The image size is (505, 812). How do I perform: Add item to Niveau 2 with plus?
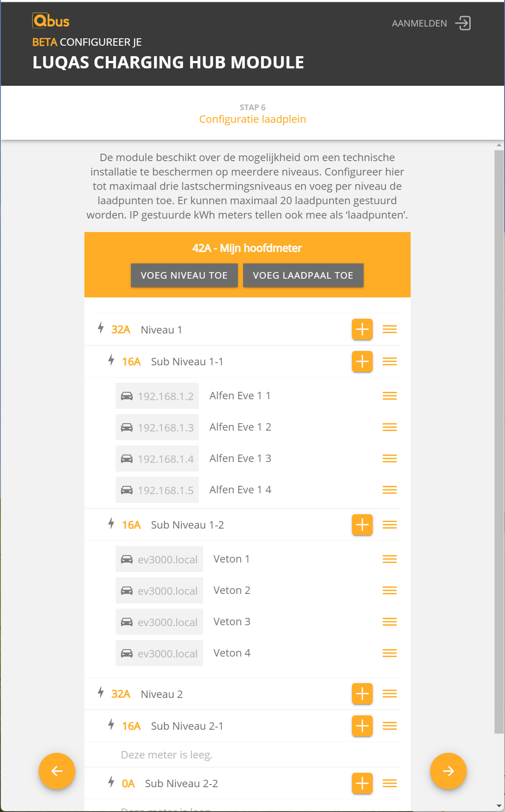pyautogui.click(x=362, y=694)
